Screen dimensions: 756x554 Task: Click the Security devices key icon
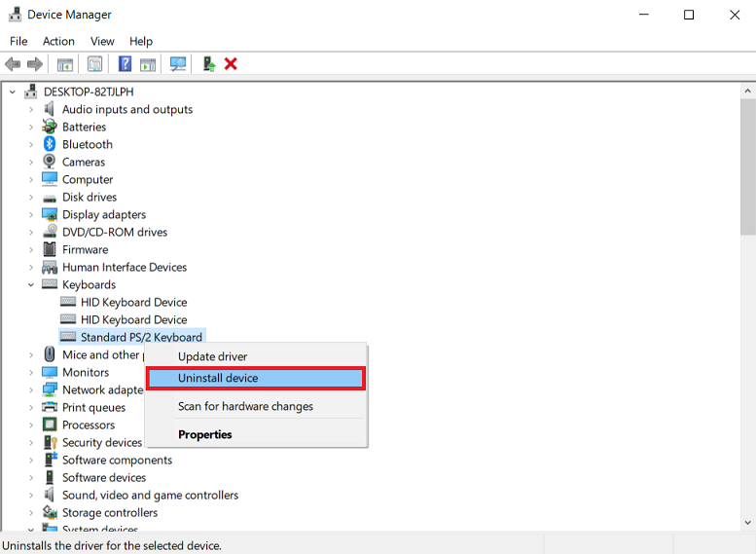click(x=51, y=442)
